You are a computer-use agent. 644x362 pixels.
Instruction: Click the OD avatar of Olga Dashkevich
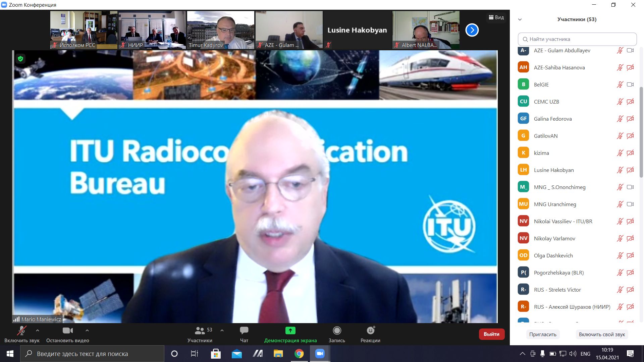tap(523, 255)
